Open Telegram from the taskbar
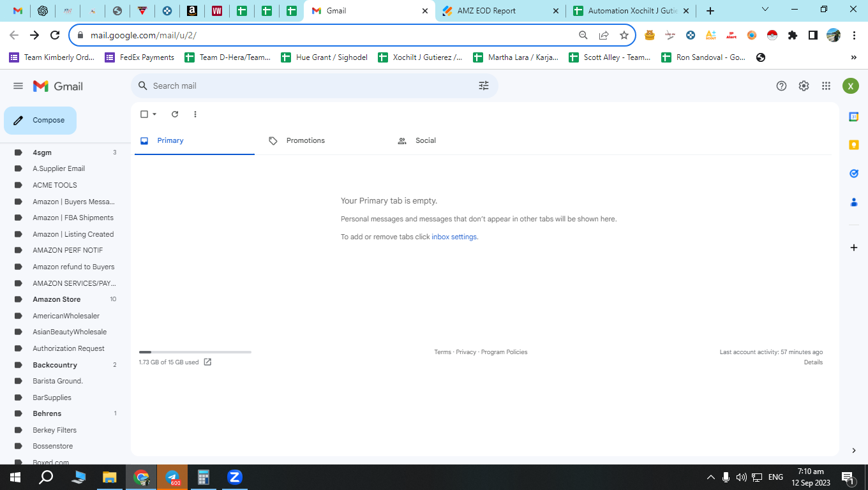The image size is (868, 490). (172, 477)
